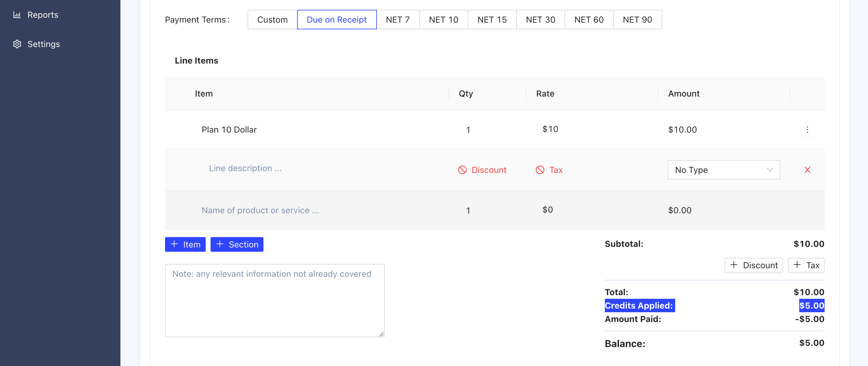This screenshot has height=366, width=868.
Task: Add a new line Item
Action: click(x=185, y=244)
